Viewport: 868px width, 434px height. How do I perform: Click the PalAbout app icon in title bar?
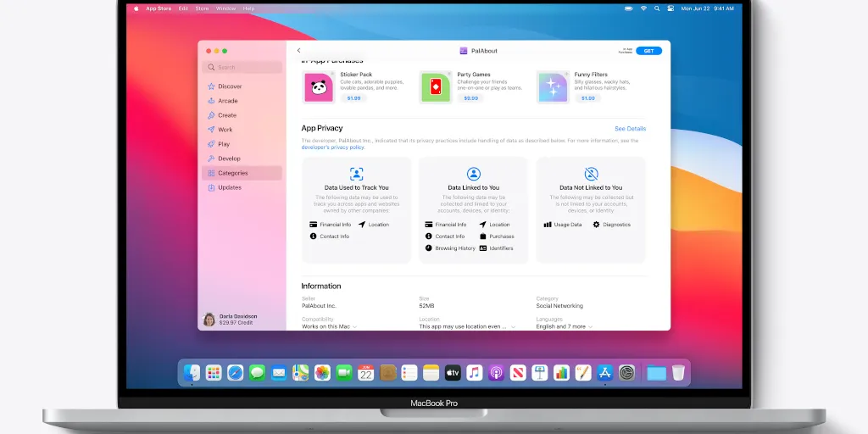tap(464, 51)
